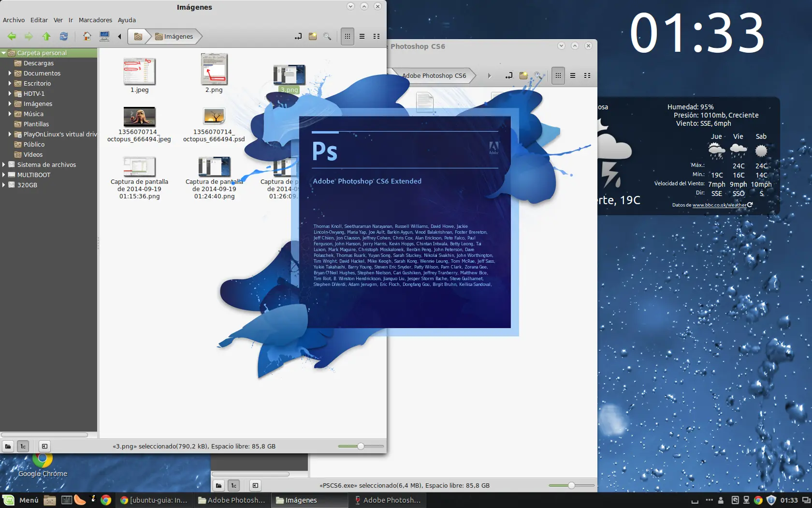Expand the Documentos tree node
This screenshot has width=812, height=508.
coord(10,73)
